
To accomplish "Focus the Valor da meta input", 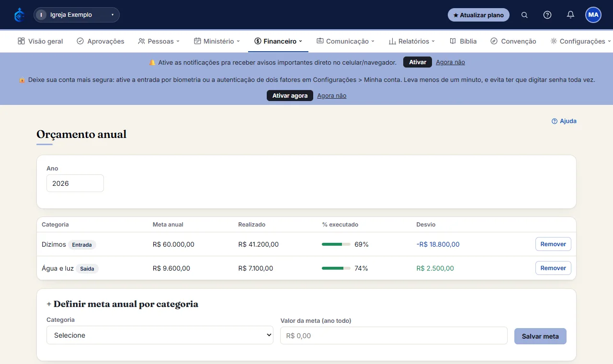I will click(394, 336).
